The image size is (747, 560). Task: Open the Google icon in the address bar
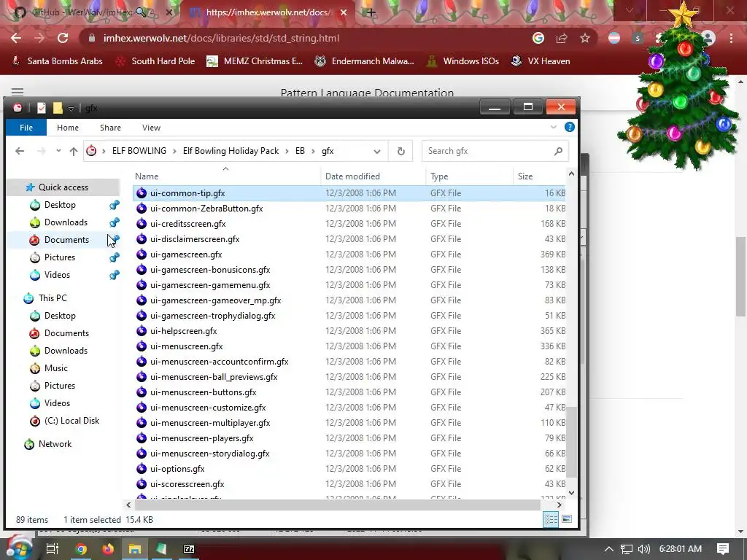pos(538,38)
